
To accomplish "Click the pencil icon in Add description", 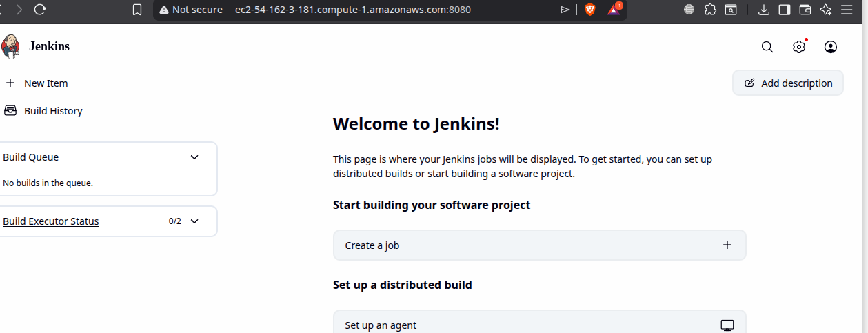I will (x=749, y=83).
